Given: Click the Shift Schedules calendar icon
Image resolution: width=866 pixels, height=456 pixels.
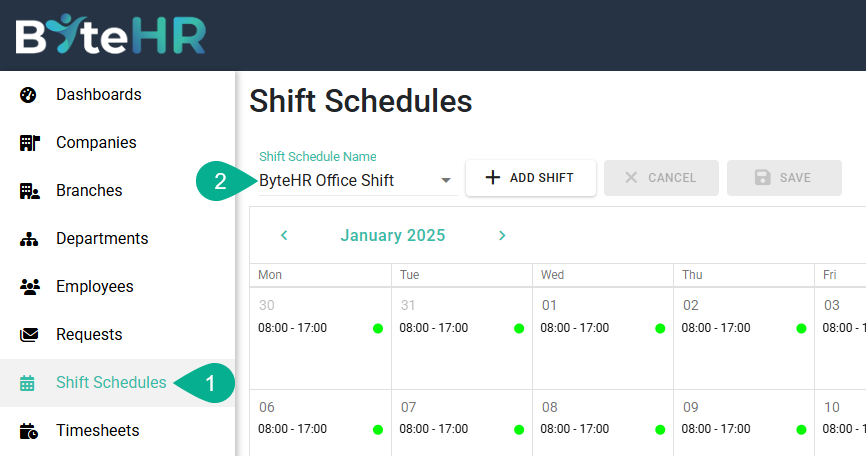Looking at the screenshot, I should click(x=28, y=383).
